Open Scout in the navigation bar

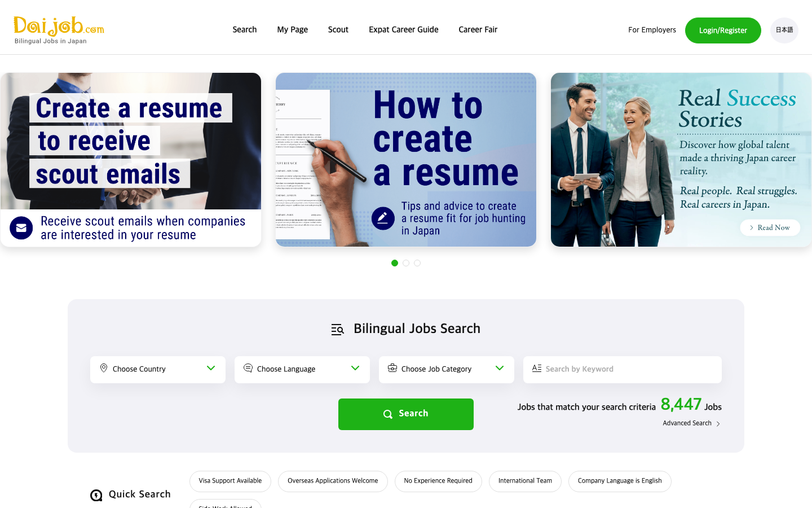click(x=338, y=30)
